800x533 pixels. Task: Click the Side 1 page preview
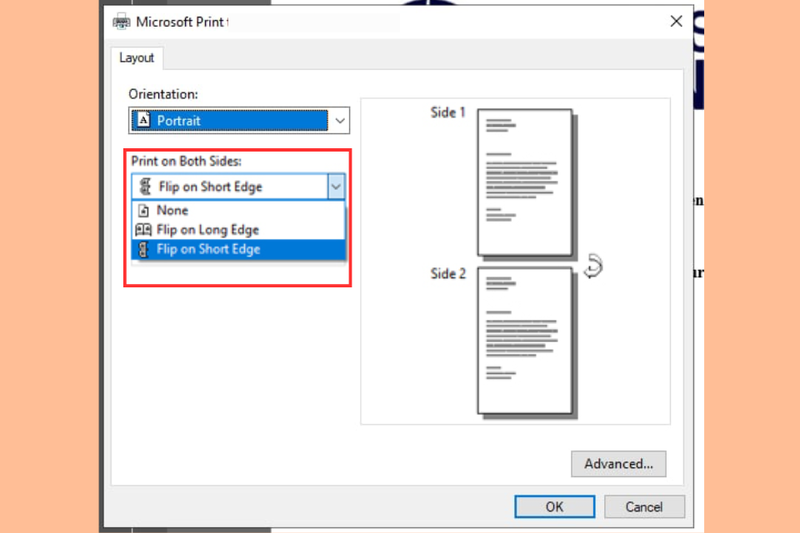point(525,182)
